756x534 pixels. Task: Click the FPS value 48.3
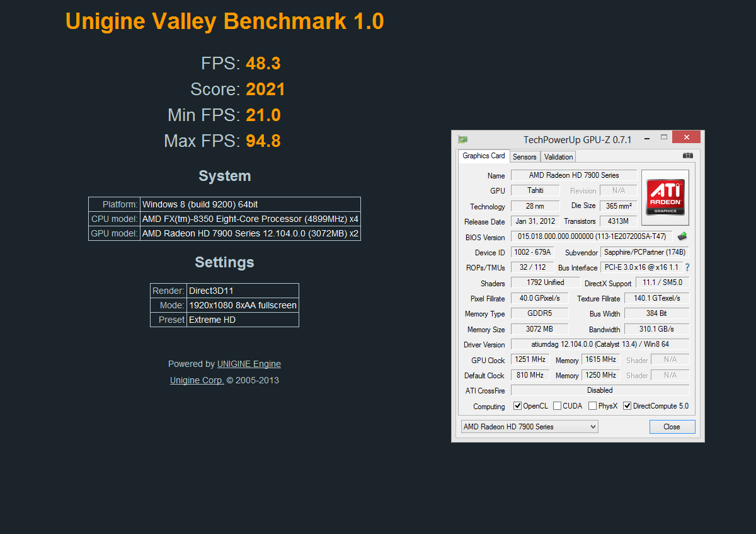click(x=263, y=64)
